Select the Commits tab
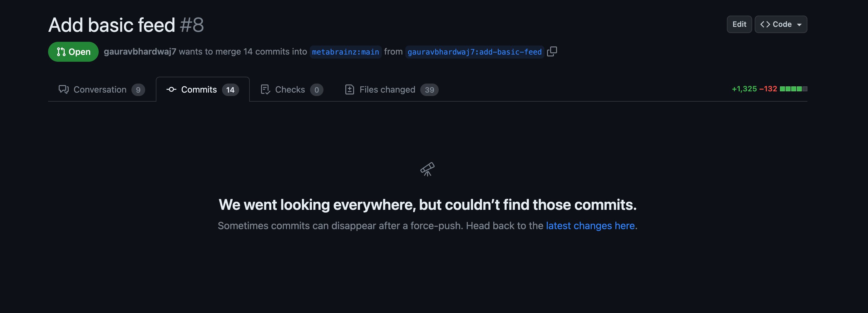The image size is (868, 313). [x=203, y=89]
